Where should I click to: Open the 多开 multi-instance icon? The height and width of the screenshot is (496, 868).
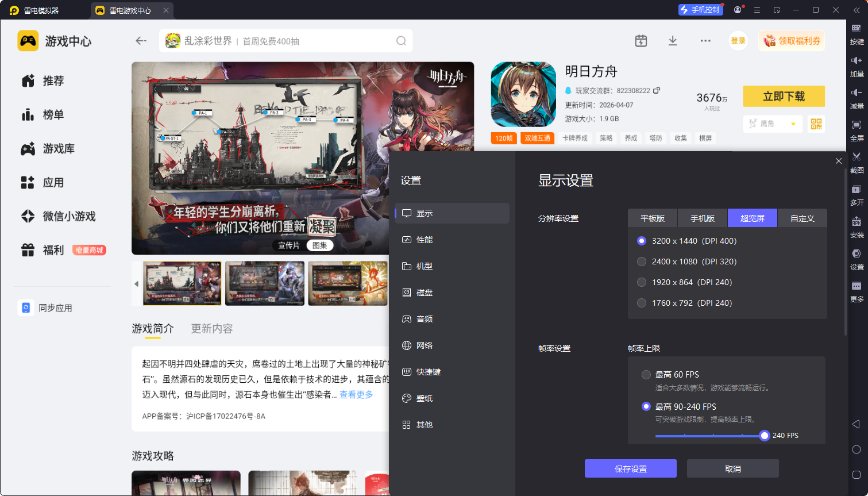pos(857,189)
